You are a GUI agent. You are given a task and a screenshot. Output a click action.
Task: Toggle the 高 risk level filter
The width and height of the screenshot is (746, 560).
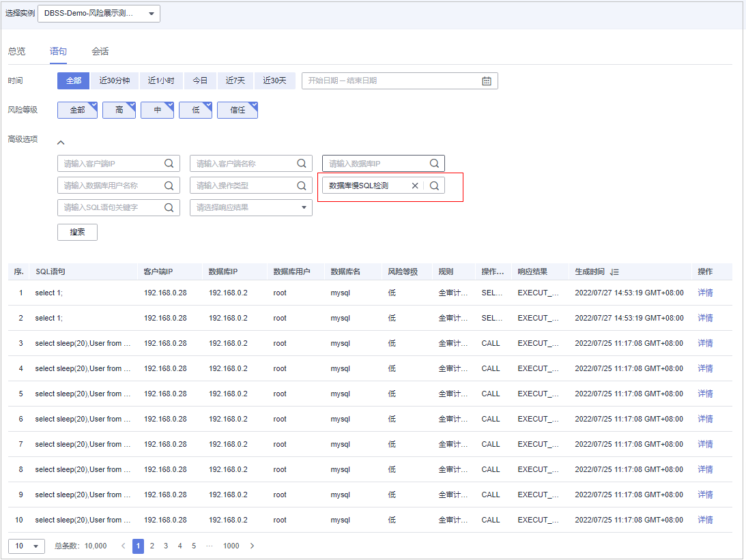point(119,110)
